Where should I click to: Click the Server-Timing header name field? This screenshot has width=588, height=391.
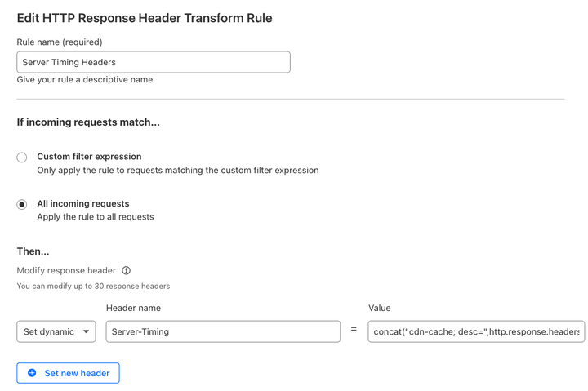click(223, 331)
